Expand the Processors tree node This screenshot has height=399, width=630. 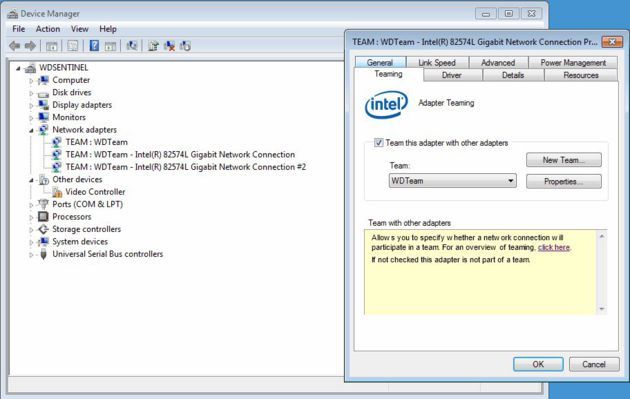click(x=31, y=217)
